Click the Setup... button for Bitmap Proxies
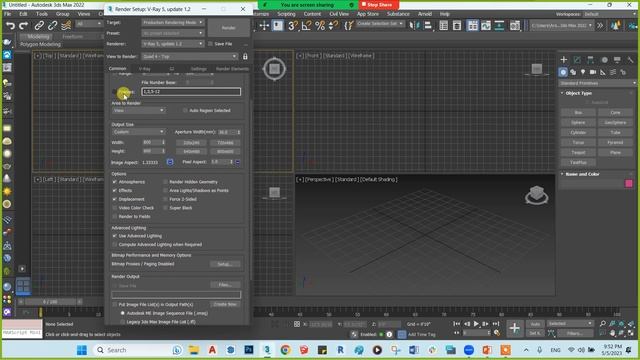The width and height of the screenshot is (640, 360). click(x=225, y=264)
